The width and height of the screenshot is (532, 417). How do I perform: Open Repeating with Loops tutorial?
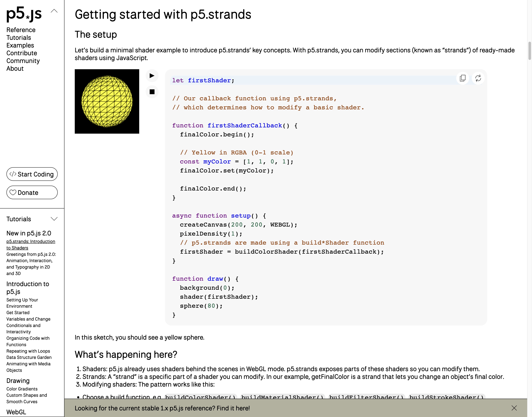[x=28, y=351]
